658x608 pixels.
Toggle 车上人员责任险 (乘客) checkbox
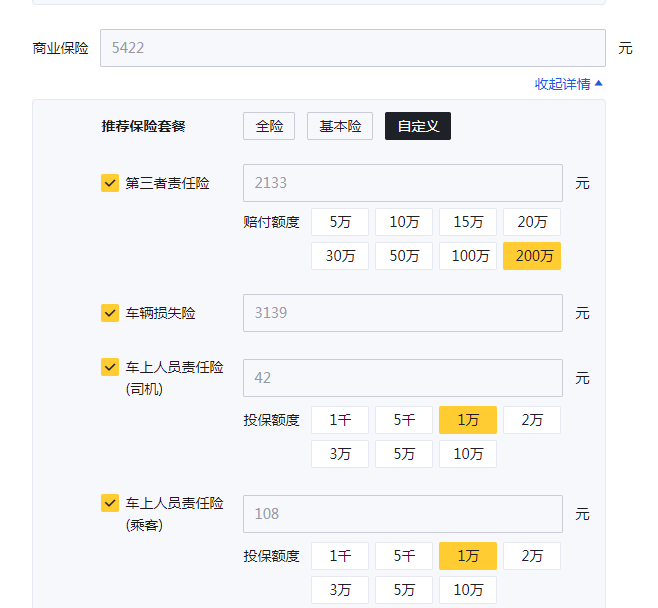[110, 503]
